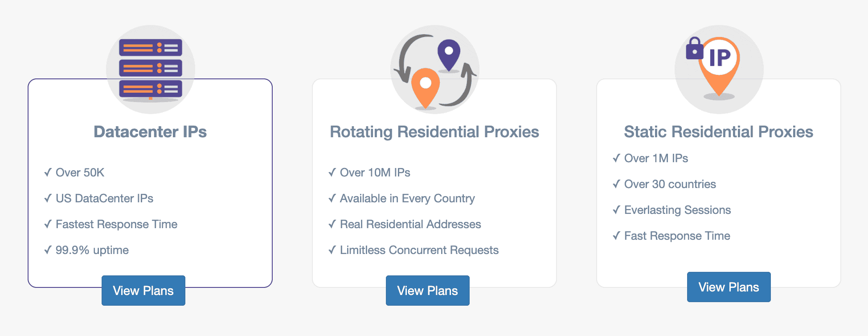Image resolution: width=868 pixels, height=336 pixels.
Task: Click the 99.9% uptime feature text
Action: (92, 250)
